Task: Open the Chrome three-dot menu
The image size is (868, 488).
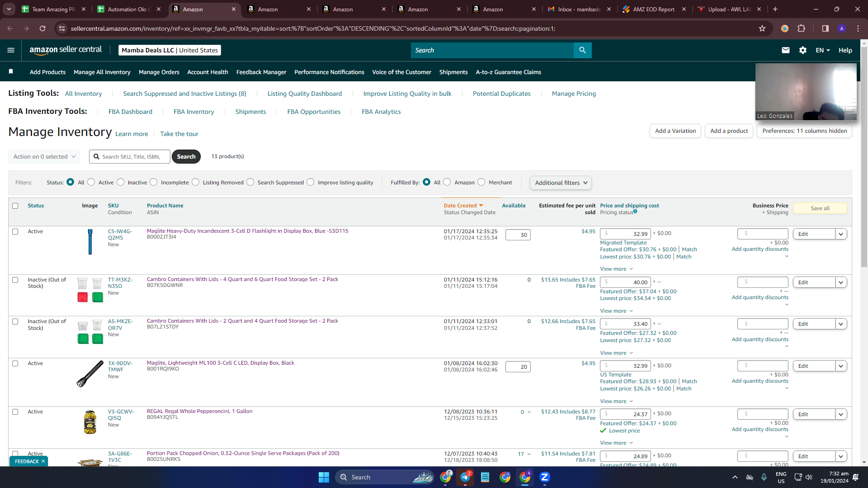Action: click(x=858, y=28)
